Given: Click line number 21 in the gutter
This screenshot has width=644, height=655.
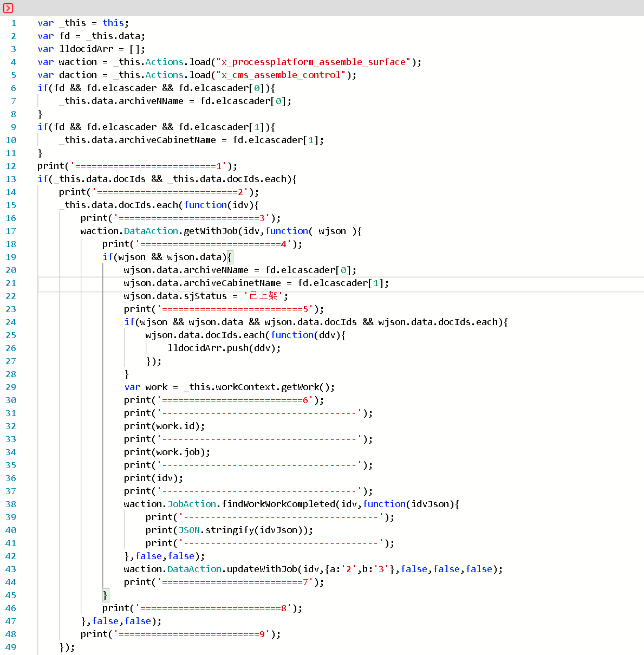Looking at the screenshot, I should pyautogui.click(x=11, y=283).
